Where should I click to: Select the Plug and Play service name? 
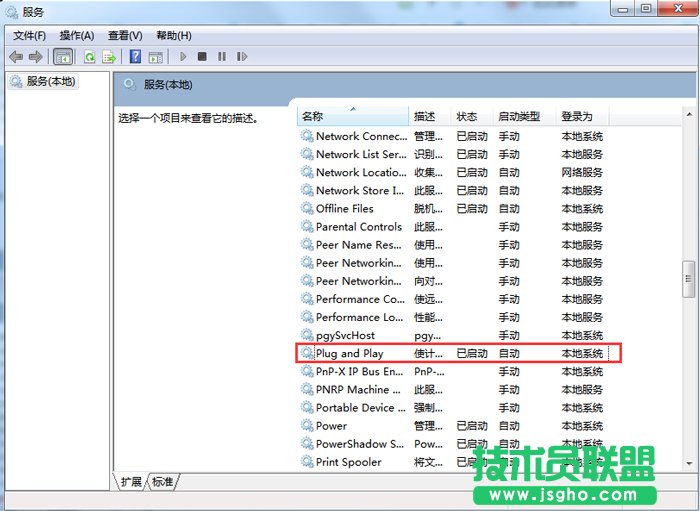[350, 353]
